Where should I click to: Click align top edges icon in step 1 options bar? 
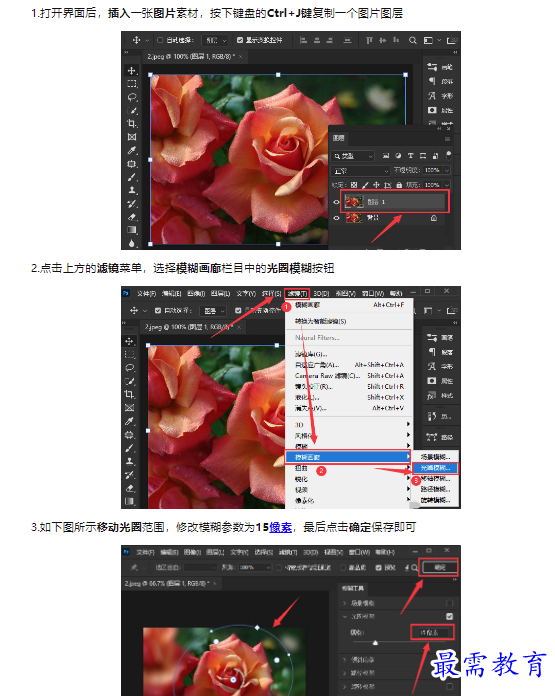[369, 40]
